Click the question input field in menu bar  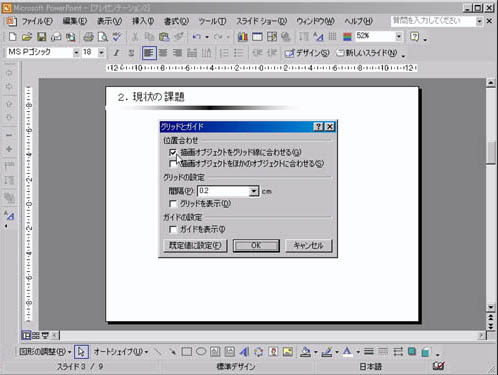coord(433,21)
